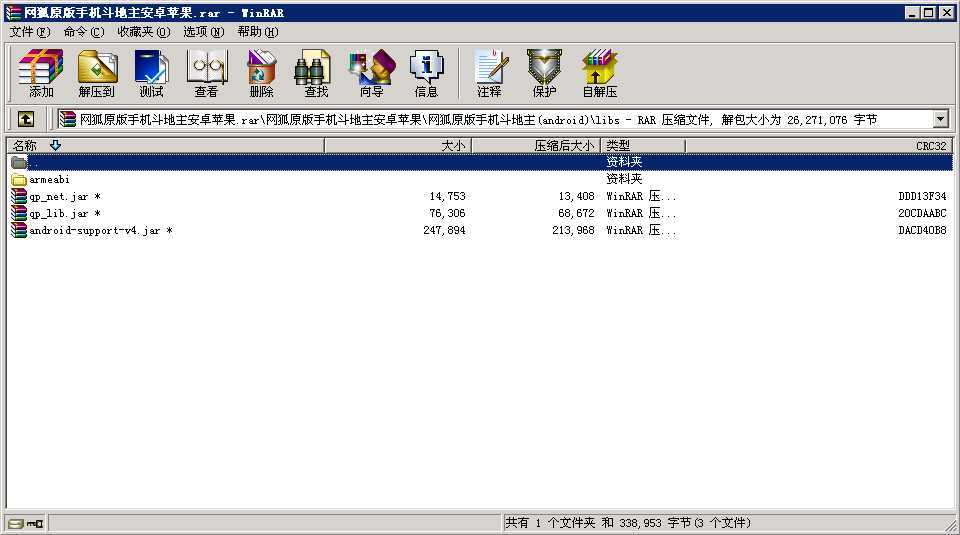Show archive 信息 (Info)
This screenshot has height=535, width=960.
426,74
